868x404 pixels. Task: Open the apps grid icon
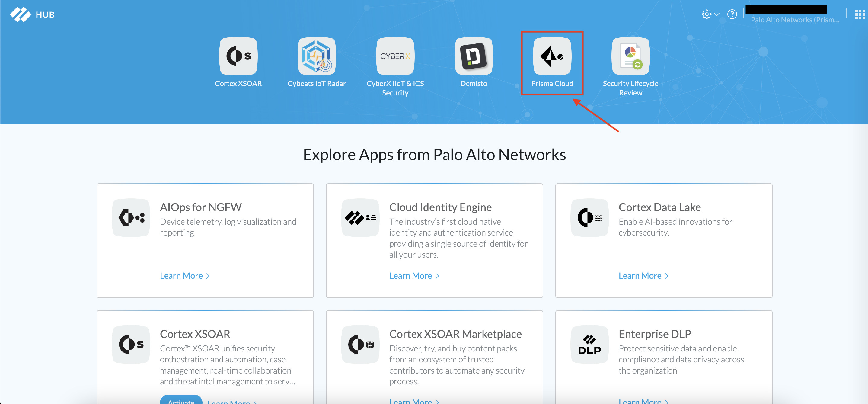point(860,14)
